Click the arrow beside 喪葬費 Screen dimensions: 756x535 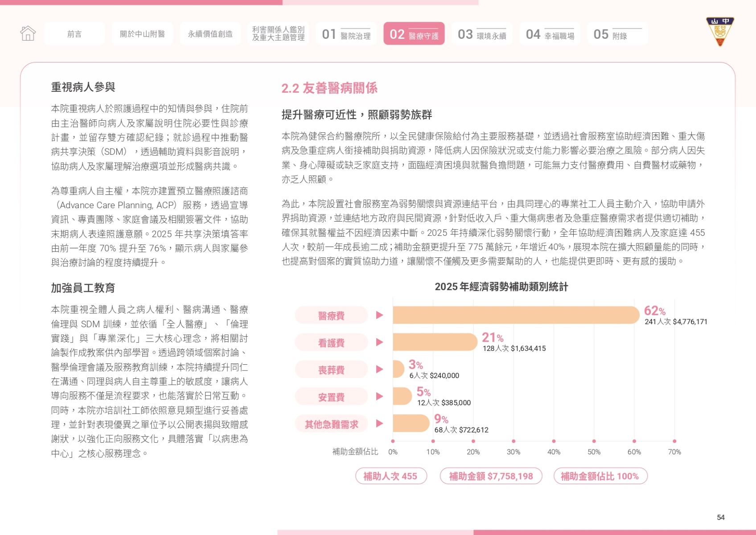[379, 369]
